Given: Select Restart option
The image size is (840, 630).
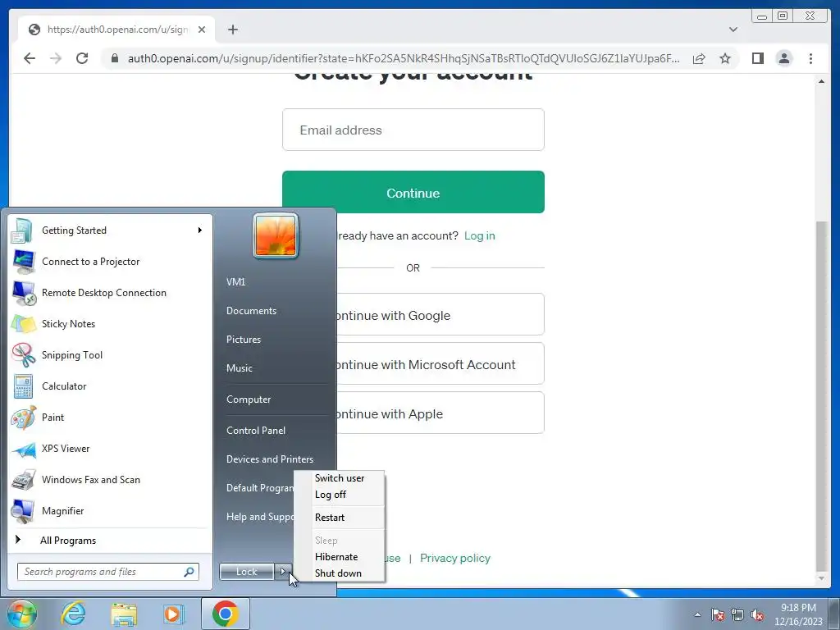Looking at the screenshot, I should coord(339,518).
